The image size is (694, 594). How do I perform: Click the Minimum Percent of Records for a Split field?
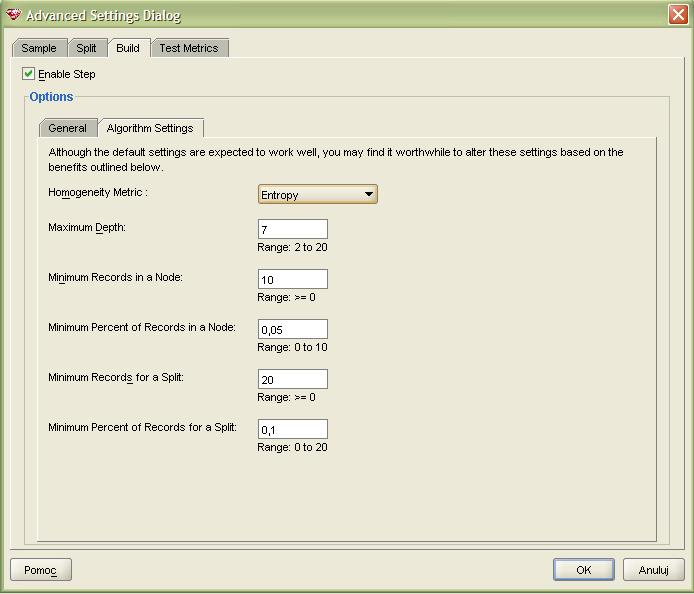[293, 429]
